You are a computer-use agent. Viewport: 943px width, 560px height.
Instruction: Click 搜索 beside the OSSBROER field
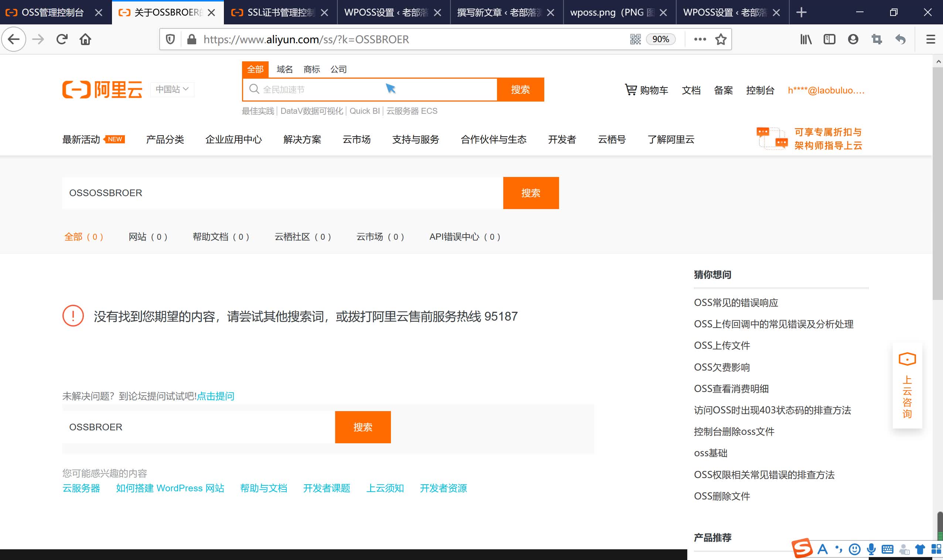coord(363,427)
